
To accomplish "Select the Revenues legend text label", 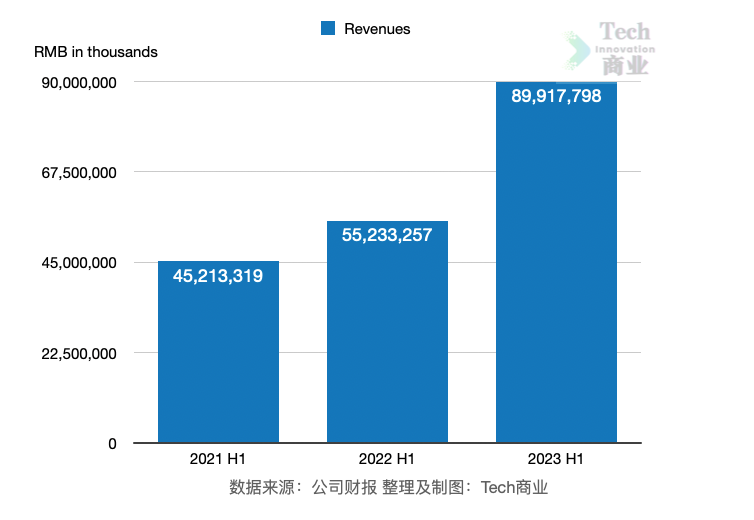I will (377, 29).
